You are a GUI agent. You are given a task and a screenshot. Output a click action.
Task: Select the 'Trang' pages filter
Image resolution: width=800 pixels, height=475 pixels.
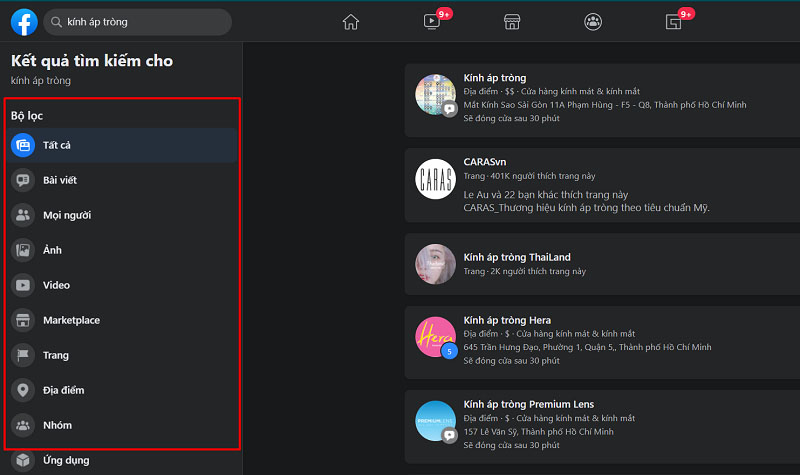coord(55,355)
